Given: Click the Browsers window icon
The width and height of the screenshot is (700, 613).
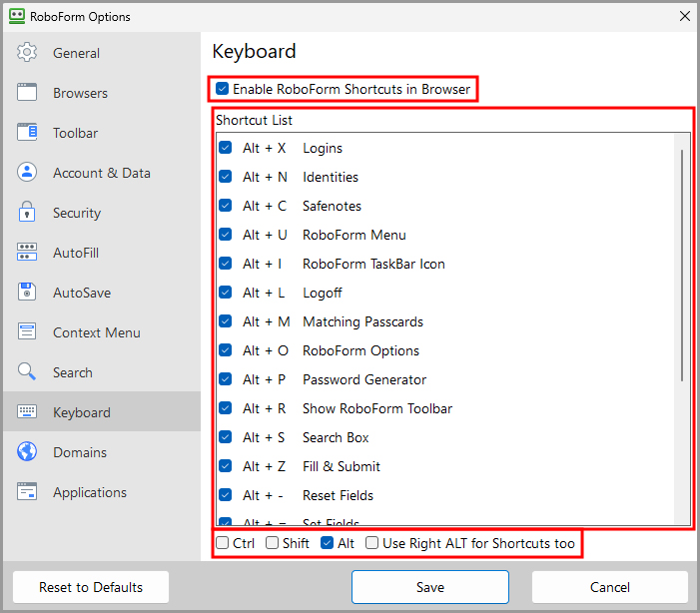Looking at the screenshot, I should (27, 93).
